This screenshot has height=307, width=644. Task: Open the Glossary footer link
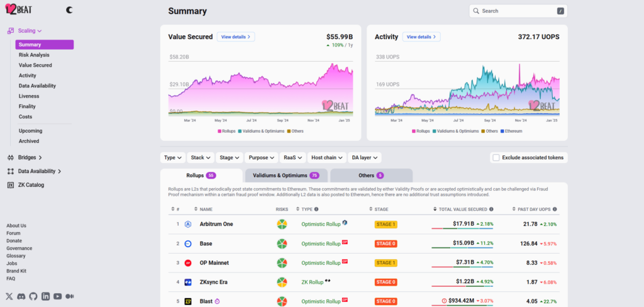click(x=16, y=255)
